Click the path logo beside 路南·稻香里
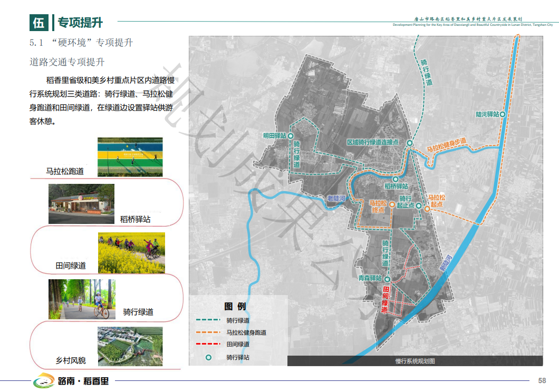This screenshot has width=559, height=392. coord(43,380)
